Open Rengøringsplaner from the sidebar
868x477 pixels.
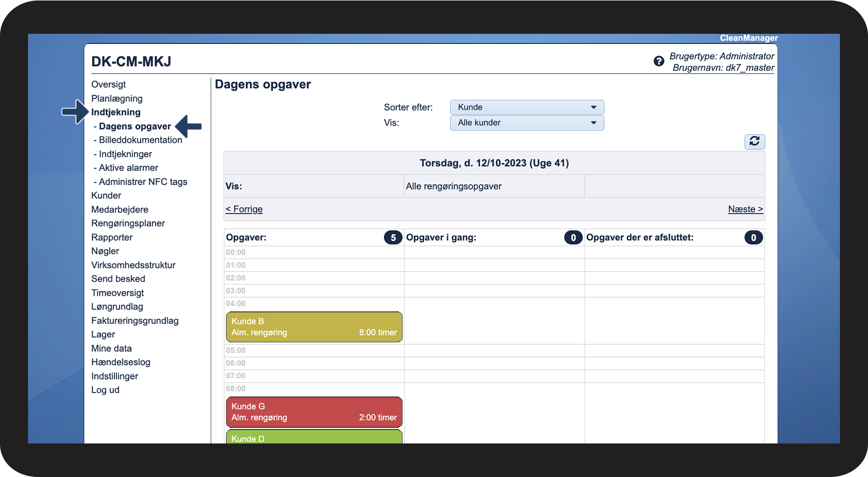click(x=128, y=224)
